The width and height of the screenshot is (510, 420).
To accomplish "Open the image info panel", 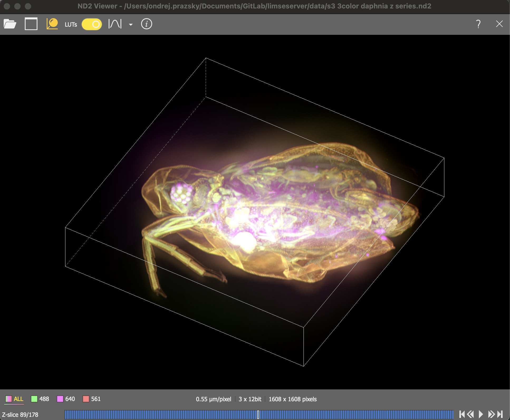I will coord(146,24).
